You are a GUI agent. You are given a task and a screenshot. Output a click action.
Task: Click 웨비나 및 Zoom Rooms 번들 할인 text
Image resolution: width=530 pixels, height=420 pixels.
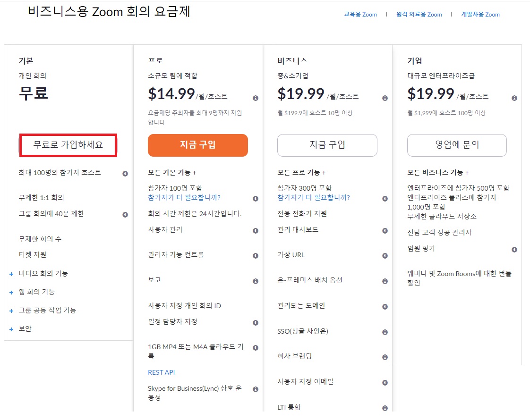(459, 278)
